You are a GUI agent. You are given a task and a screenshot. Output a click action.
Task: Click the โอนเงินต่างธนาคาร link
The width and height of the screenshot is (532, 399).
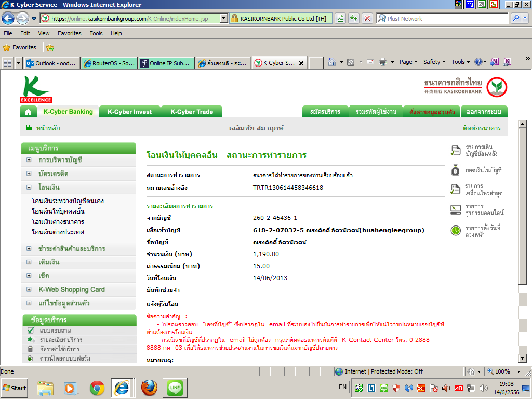pos(58,221)
